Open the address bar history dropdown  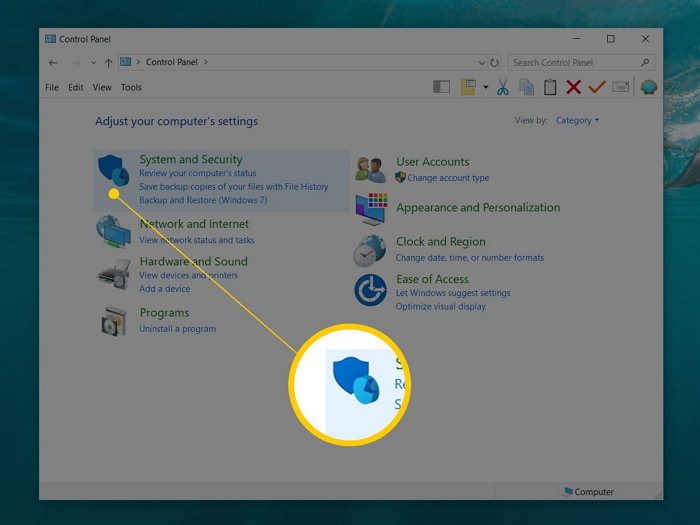coord(481,62)
